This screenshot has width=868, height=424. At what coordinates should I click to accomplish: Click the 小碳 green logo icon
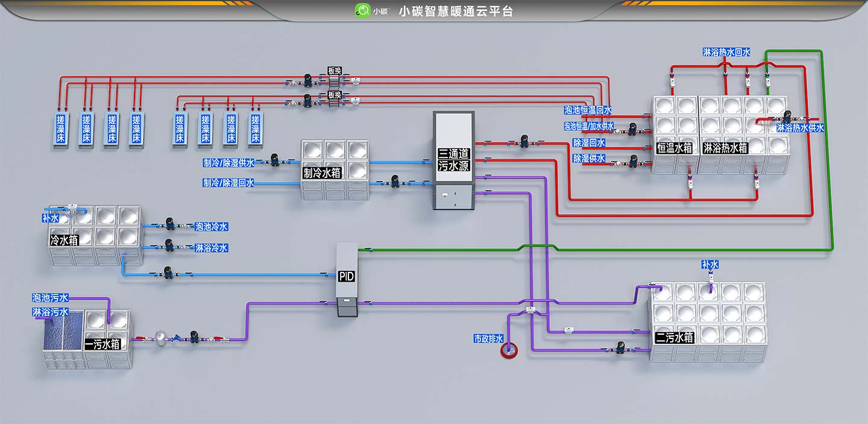[362, 10]
